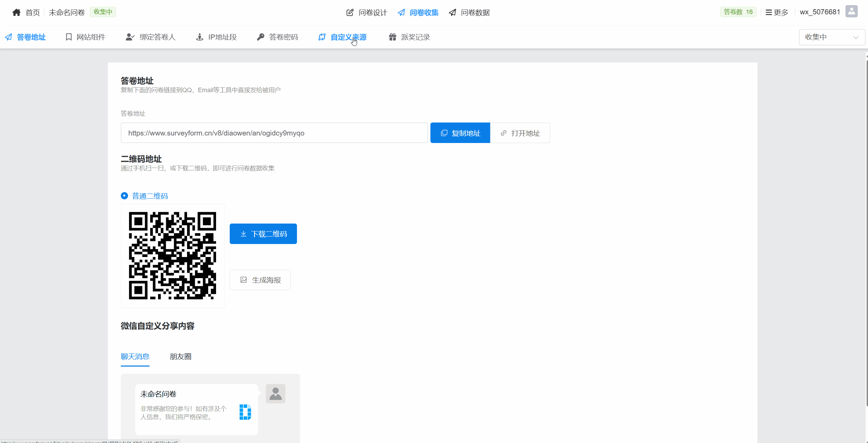868x443 pixels.
Task: Open the 问卷设计 edit icon tab
Action: (350, 13)
